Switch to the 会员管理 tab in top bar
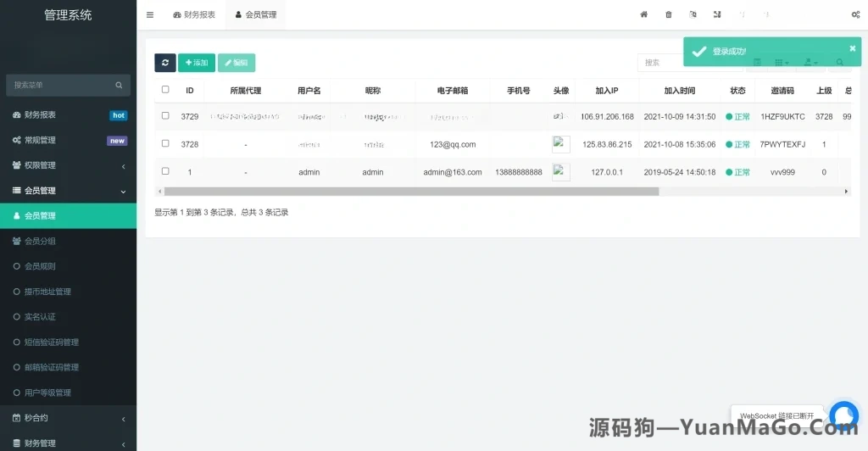The width and height of the screenshot is (868, 451). (x=256, y=15)
